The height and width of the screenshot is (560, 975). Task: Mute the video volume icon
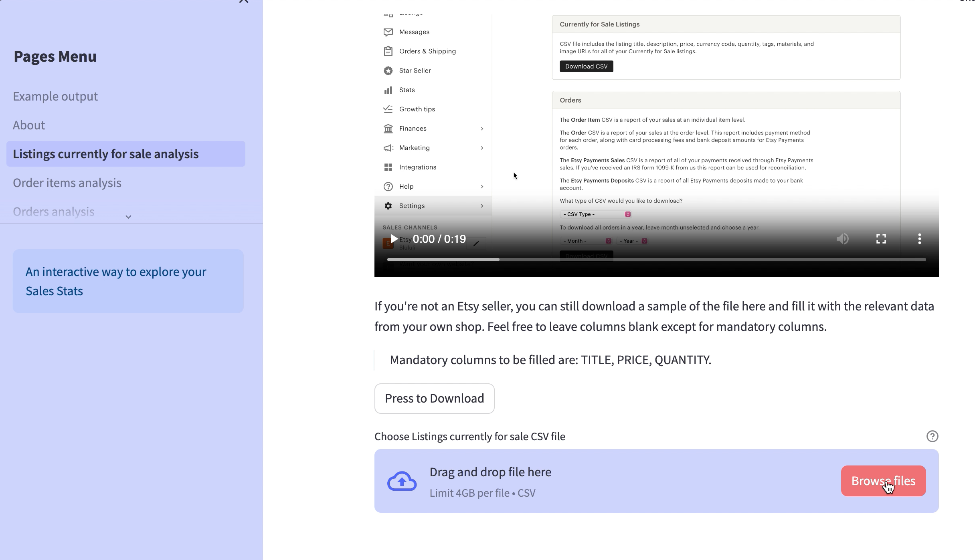click(x=842, y=239)
